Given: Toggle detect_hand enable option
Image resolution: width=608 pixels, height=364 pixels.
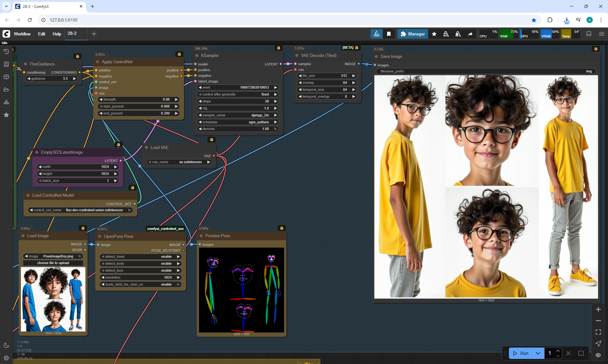Looking at the screenshot, I should [140, 256].
